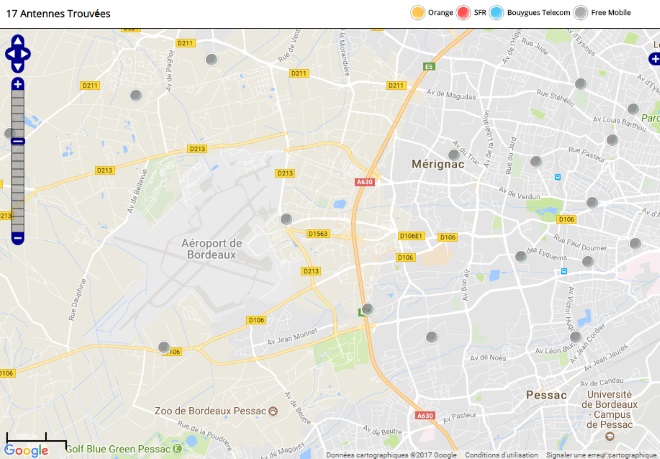Toggle the Bouygues Telecom operator filter
The width and height of the screenshot is (660, 459).
click(x=530, y=13)
